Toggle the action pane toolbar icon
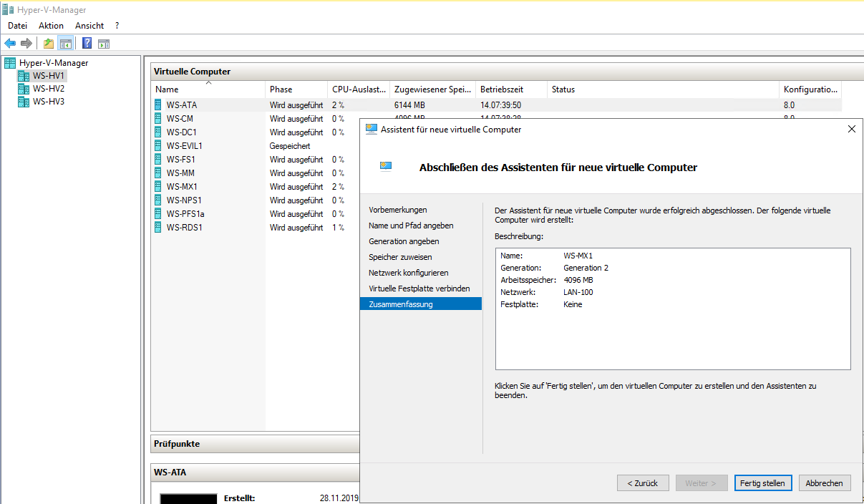 pyautogui.click(x=103, y=43)
